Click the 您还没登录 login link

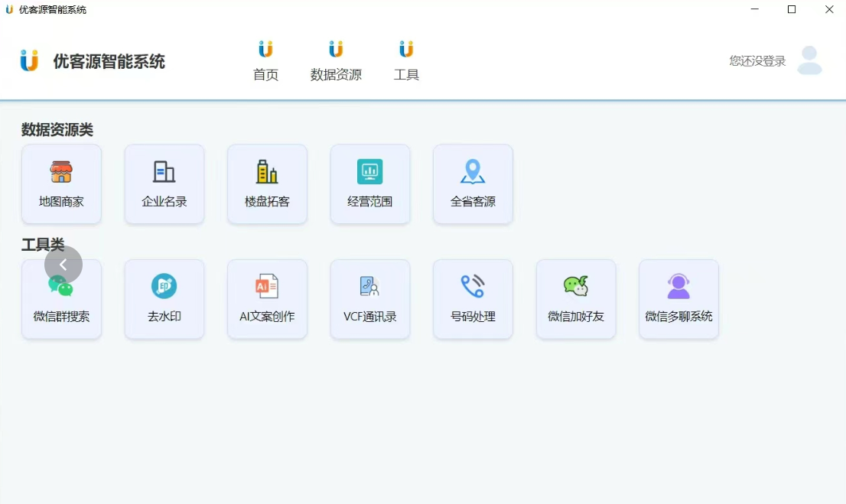[757, 60]
